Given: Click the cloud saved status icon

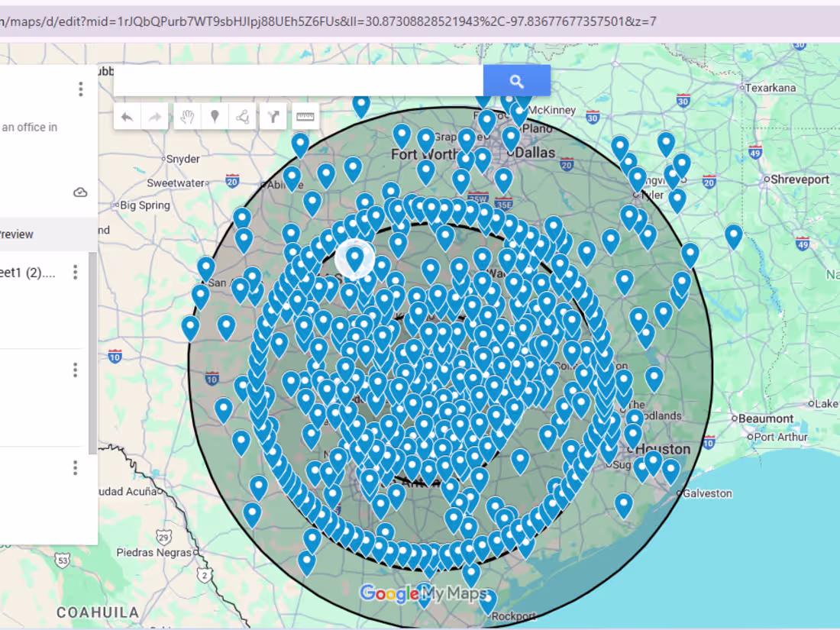Looking at the screenshot, I should (x=80, y=192).
